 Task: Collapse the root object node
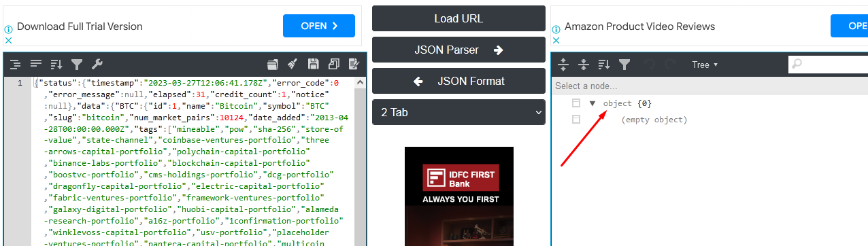tap(592, 103)
